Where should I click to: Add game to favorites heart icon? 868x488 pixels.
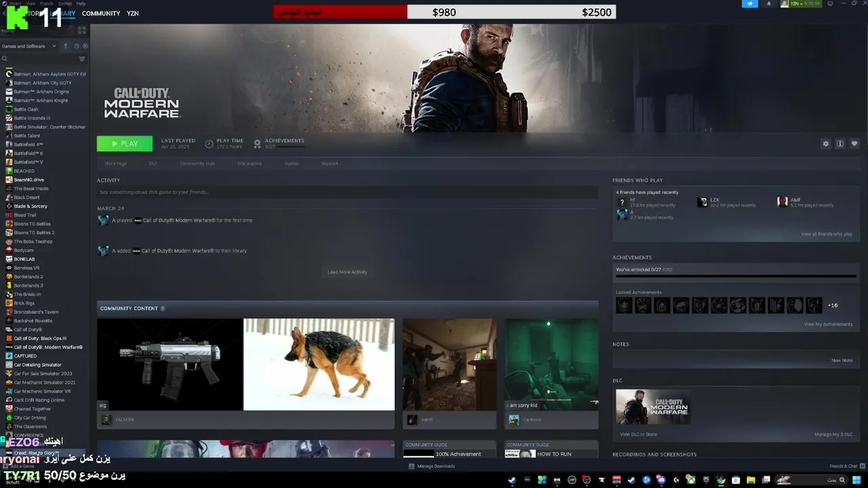coord(854,144)
